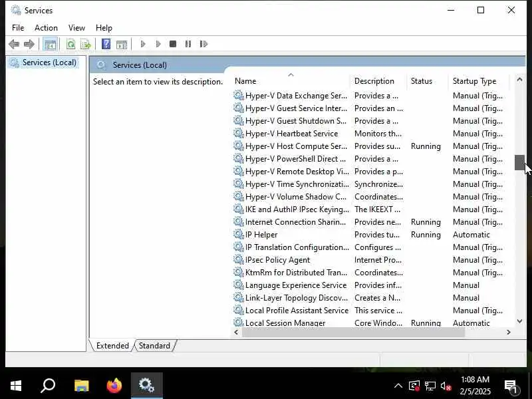This screenshot has height=399, width=532.
Task: Launch Firefox from the taskbar
Action: click(x=114, y=386)
